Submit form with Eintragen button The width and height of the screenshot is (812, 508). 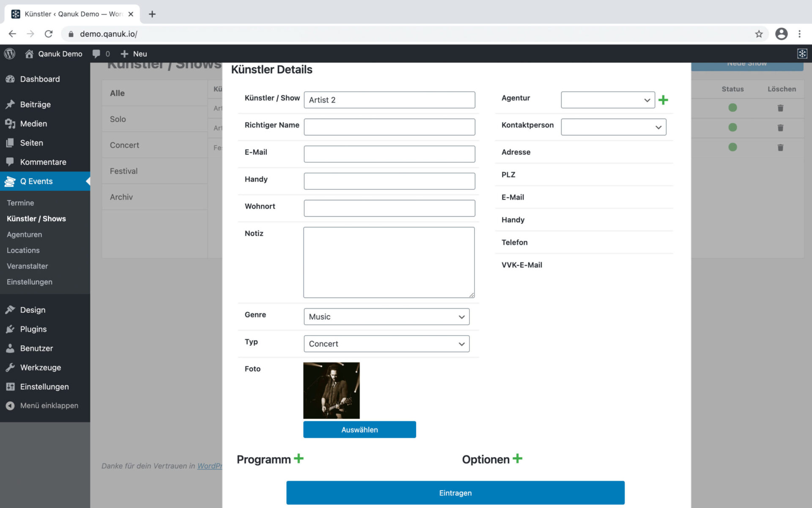455,493
